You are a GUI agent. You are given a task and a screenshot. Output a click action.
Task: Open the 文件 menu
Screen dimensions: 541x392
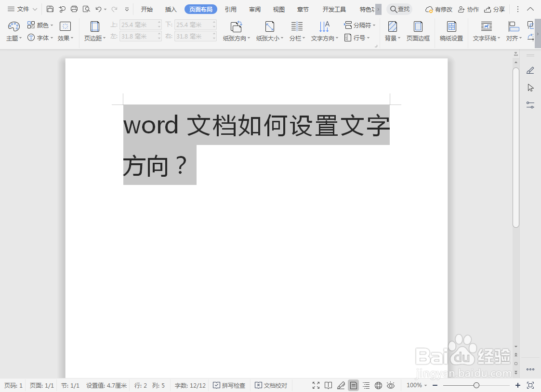point(20,9)
